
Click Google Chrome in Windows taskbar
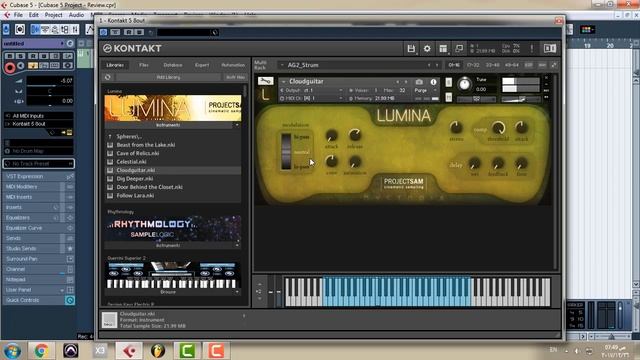(41, 350)
